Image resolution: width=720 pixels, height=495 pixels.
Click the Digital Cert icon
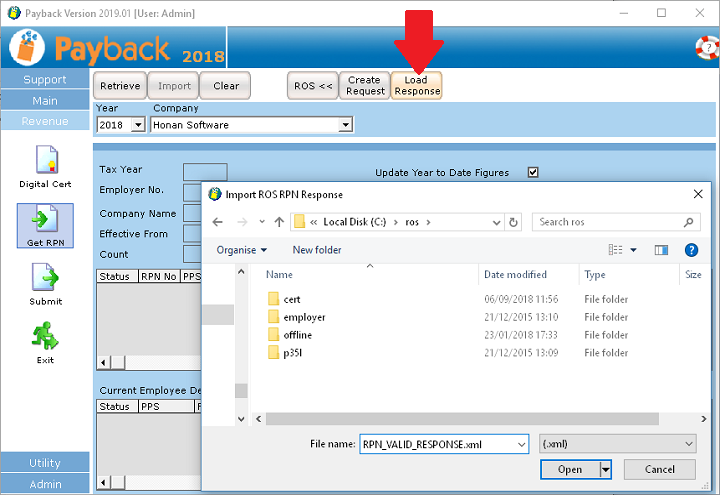(46, 162)
